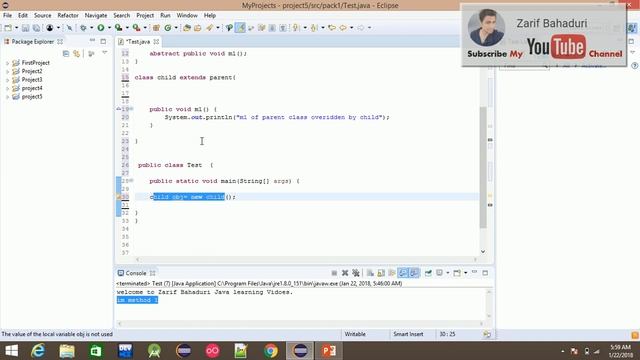Open the Run configurations dropdown arrow
640x360 pixels.
pos(109,28)
